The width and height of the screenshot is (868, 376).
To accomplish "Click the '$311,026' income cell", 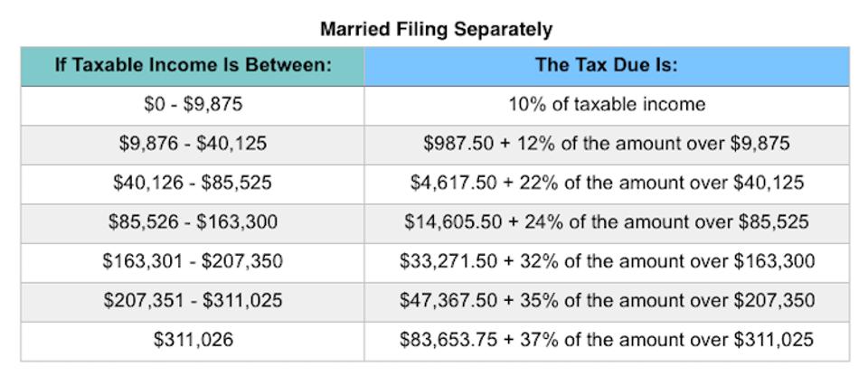I will click(193, 340).
